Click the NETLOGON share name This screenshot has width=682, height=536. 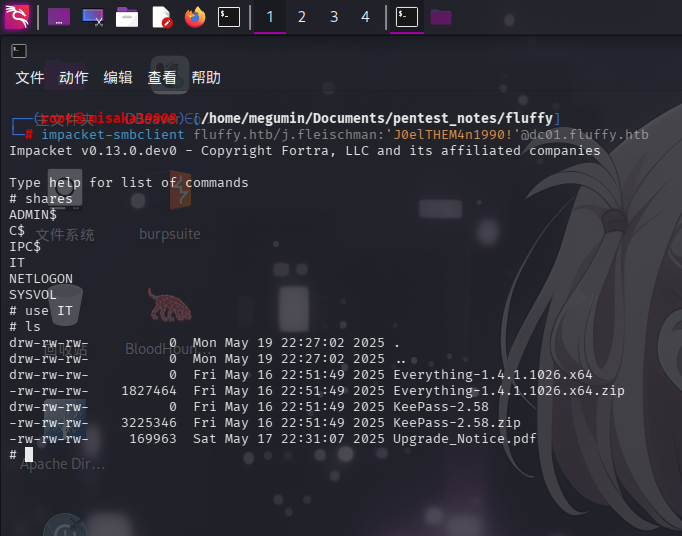coord(41,278)
